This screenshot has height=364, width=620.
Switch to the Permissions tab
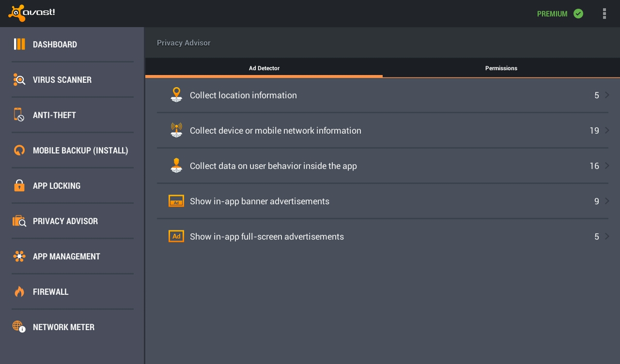[x=501, y=68]
